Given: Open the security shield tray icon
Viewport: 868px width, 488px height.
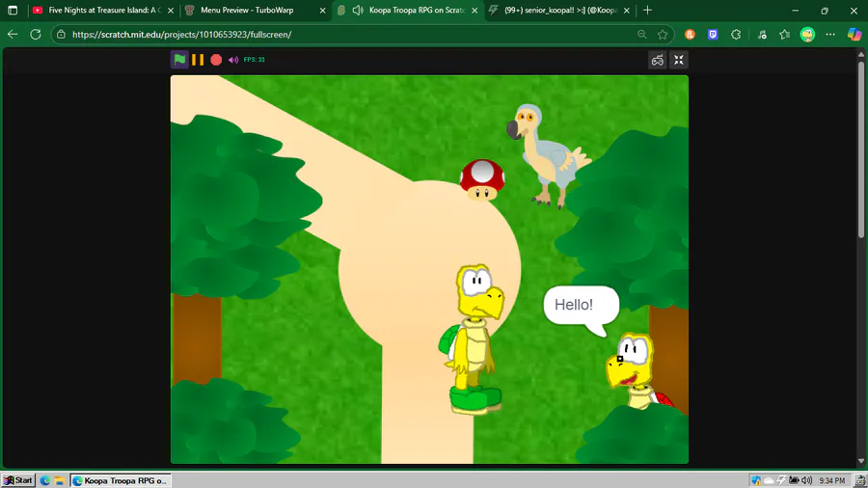Looking at the screenshot, I should 755,480.
